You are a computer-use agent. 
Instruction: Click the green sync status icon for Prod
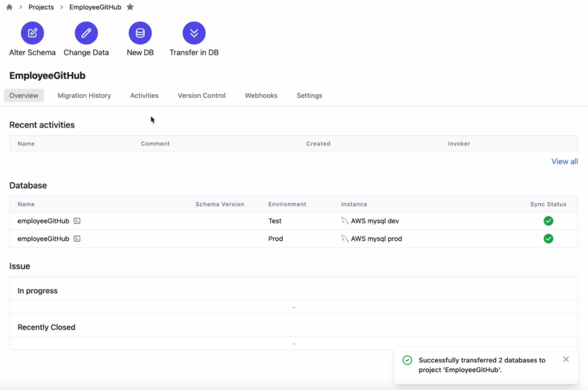click(x=548, y=239)
